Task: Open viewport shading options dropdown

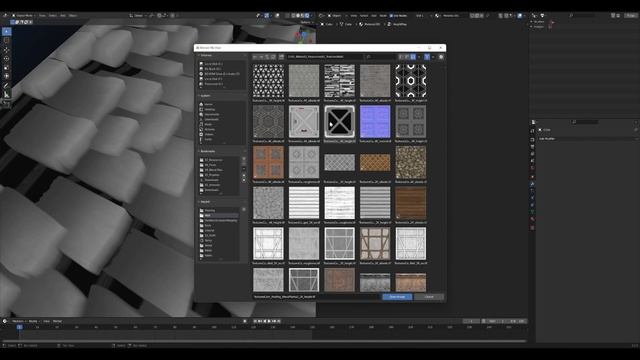Action: pos(312,16)
